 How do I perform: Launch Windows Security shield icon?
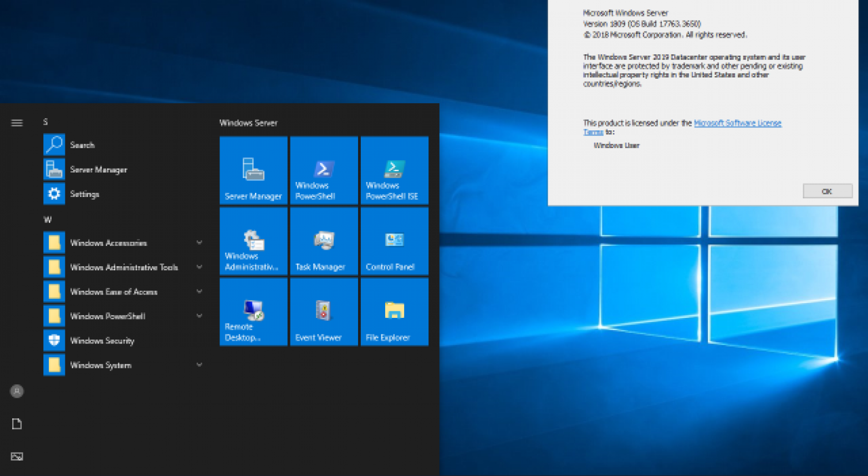54,340
